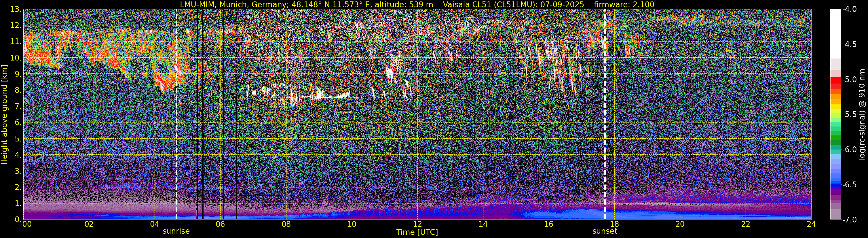Click the "sunrise" label below the time axis
This screenshot has width=868, height=238.
tap(176, 231)
